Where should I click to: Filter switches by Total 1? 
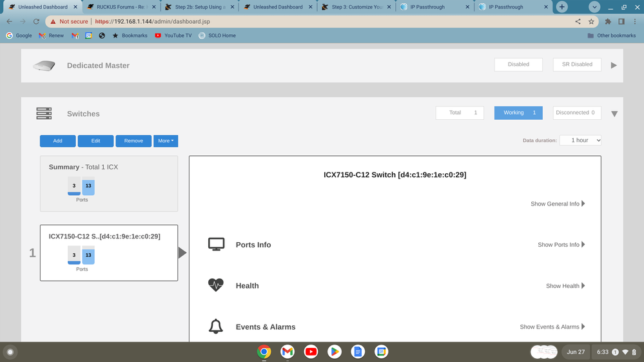tap(460, 113)
